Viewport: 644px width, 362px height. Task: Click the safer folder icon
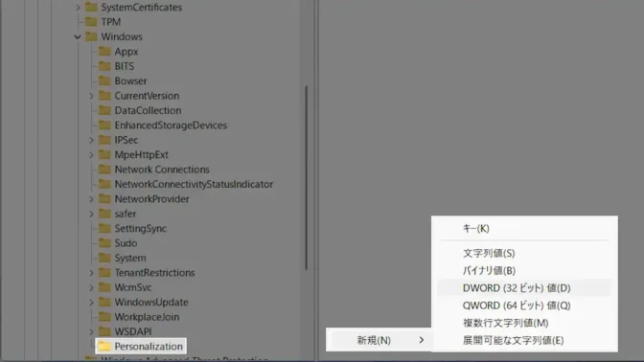104,214
